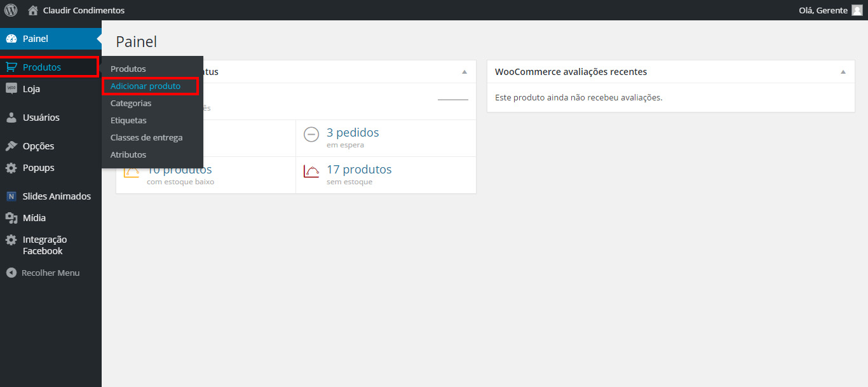
Task: Open Etiquetas from the submenu
Action: pyautogui.click(x=128, y=120)
